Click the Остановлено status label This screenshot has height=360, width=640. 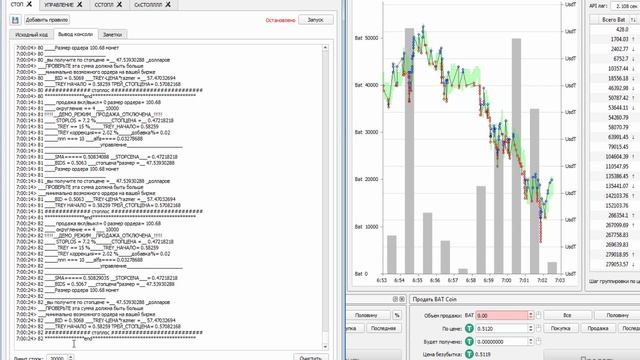click(280, 20)
